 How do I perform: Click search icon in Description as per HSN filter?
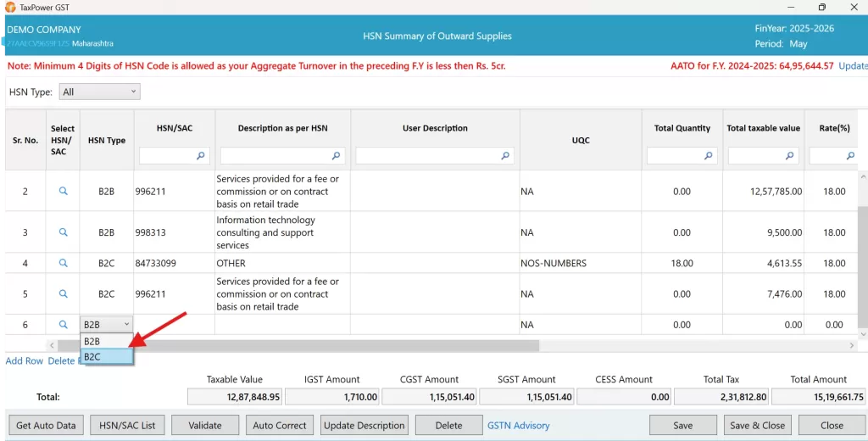tap(336, 156)
